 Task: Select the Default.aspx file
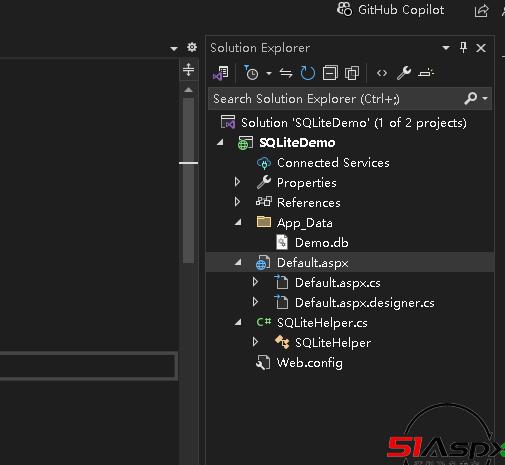coord(313,263)
